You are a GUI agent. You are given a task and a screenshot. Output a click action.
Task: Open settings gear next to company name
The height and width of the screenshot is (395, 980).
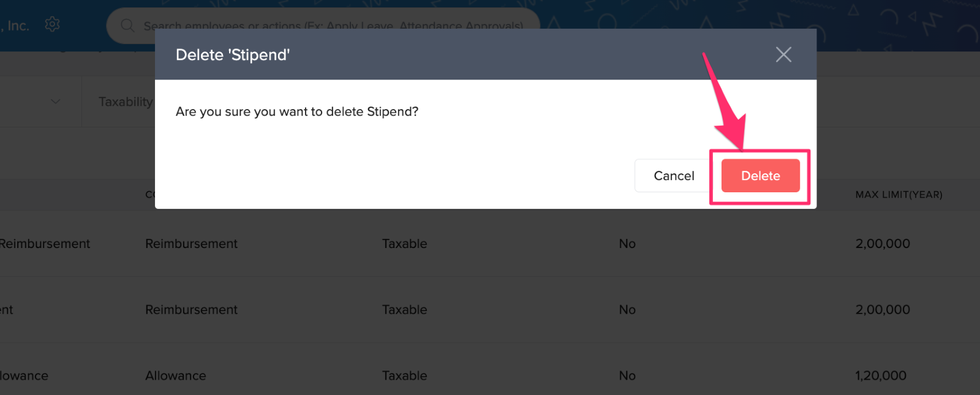coord(52,24)
